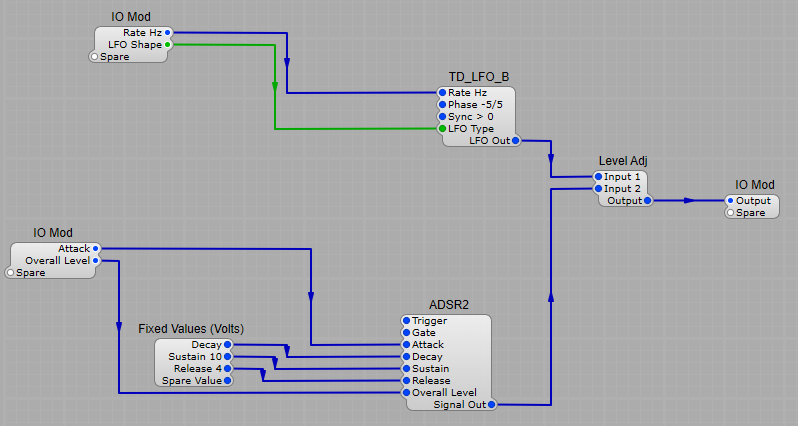The width and height of the screenshot is (798, 426).
Task: Select the Release 4 output pin
Action: [x=228, y=368]
